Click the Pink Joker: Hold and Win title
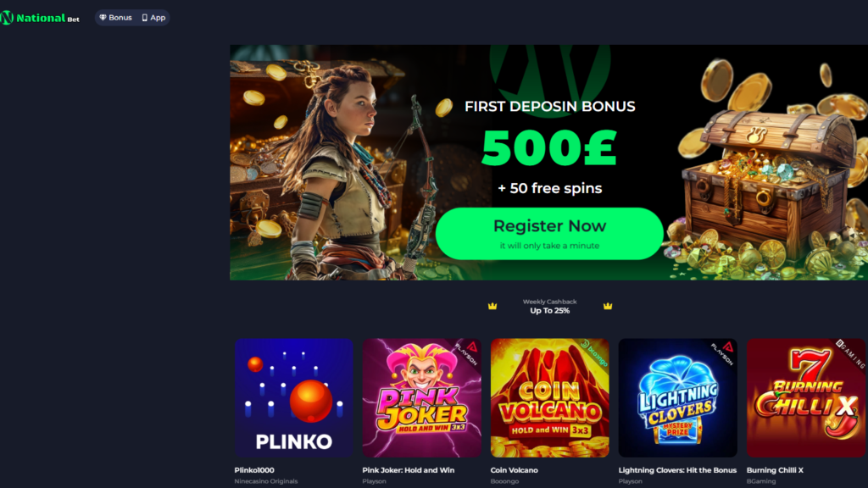 coord(409,470)
